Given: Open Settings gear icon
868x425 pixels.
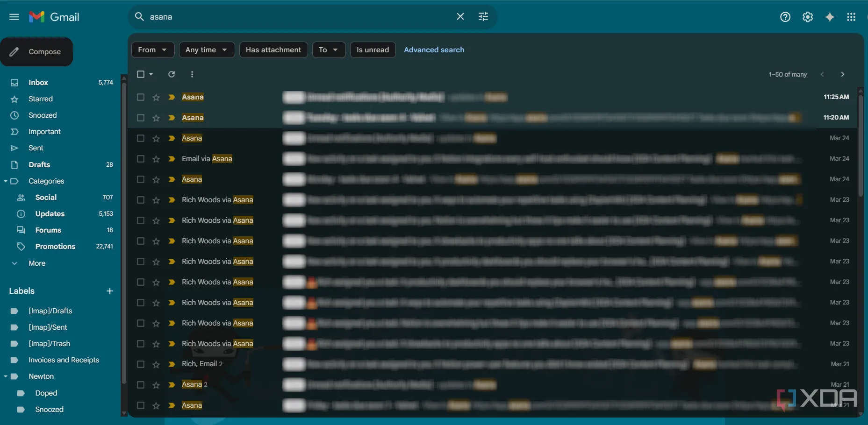Looking at the screenshot, I should [x=808, y=17].
